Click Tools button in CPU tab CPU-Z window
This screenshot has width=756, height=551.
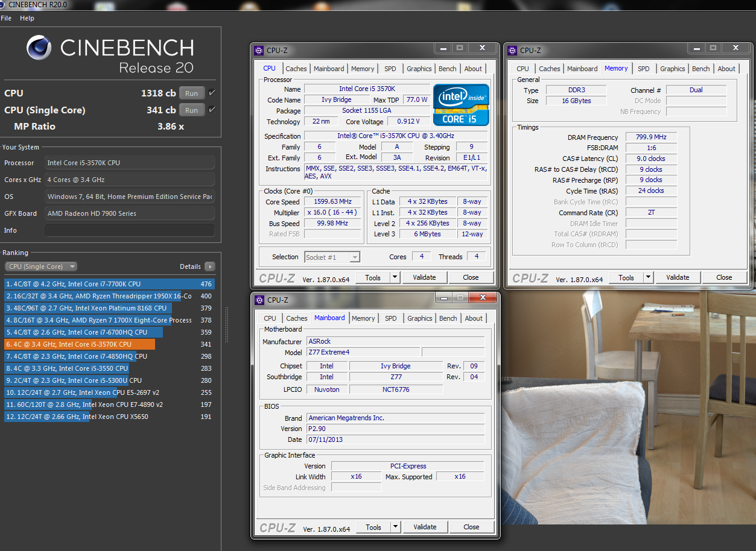point(373,277)
